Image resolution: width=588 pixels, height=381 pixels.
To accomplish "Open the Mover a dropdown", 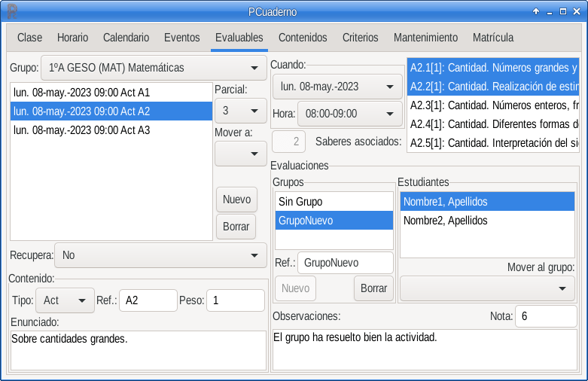I will click(240, 154).
